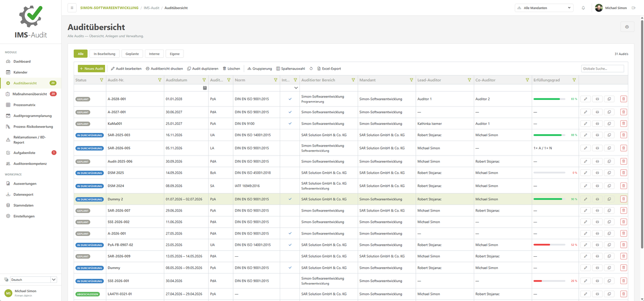Click the Excel-Export button
Screen dimensions: 644x301
(x=329, y=69)
